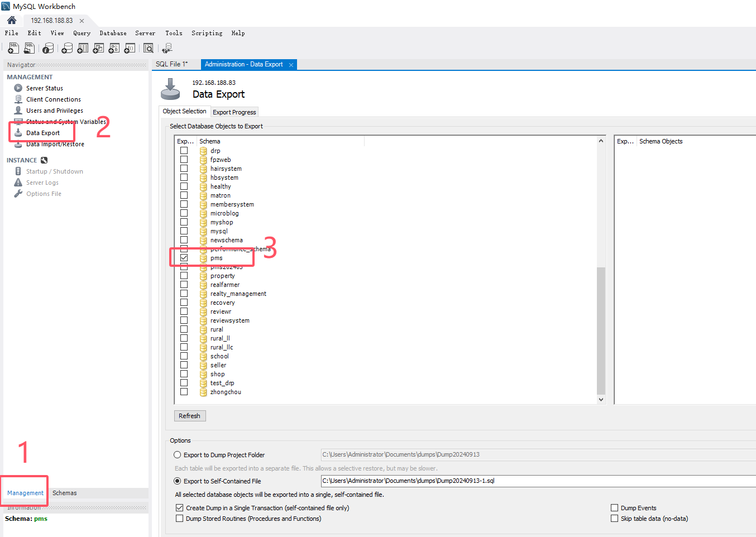
Task: Check the zhongchou schema checkbox
Action: tap(184, 392)
